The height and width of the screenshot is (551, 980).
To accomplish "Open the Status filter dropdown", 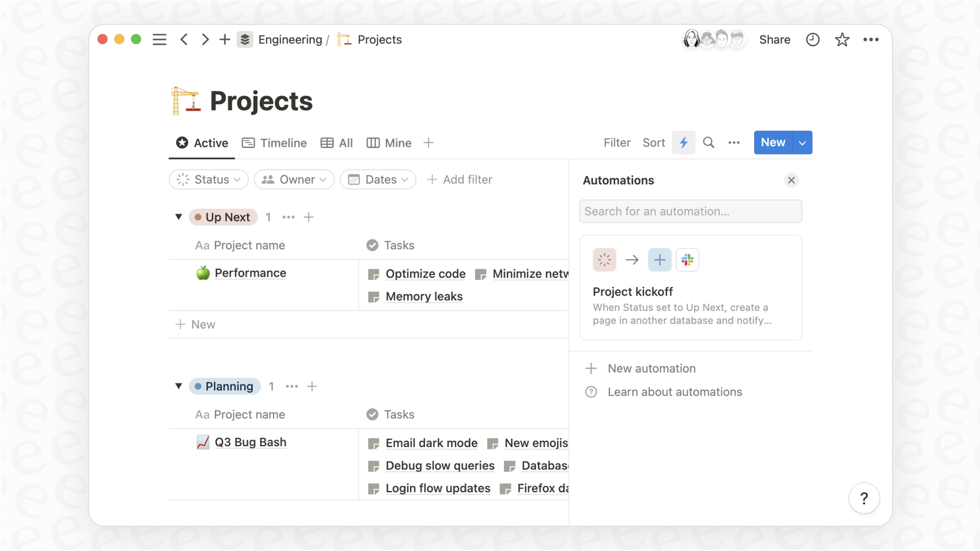I will pyautogui.click(x=208, y=179).
